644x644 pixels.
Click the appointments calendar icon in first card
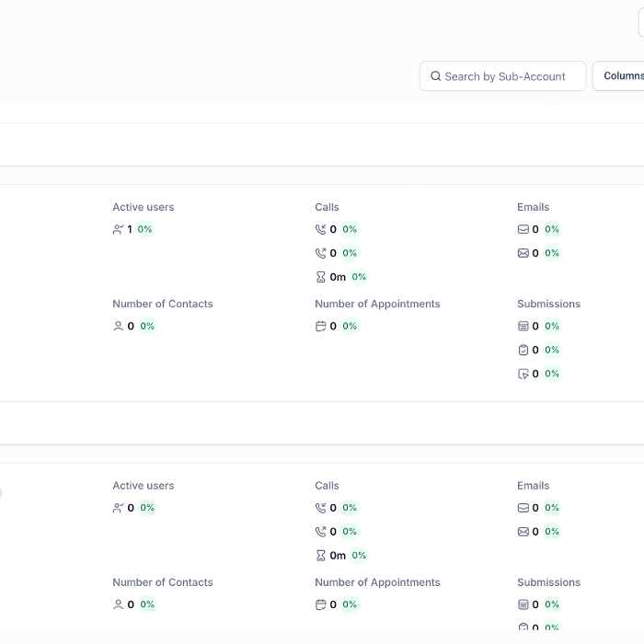click(x=320, y=327)
